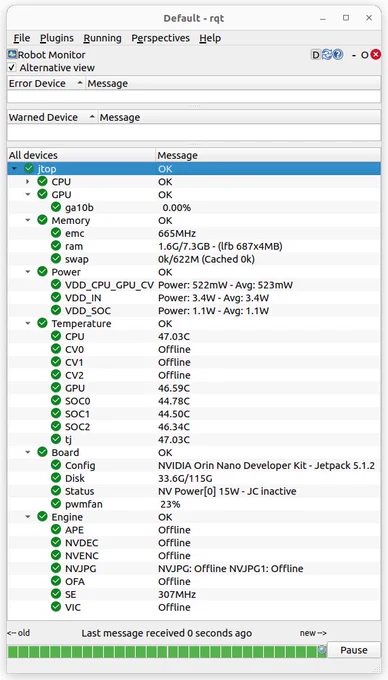This screenshot has width=388, height=680.
Task: Select the SOC2 temperature row
Action: click(194, 427)
